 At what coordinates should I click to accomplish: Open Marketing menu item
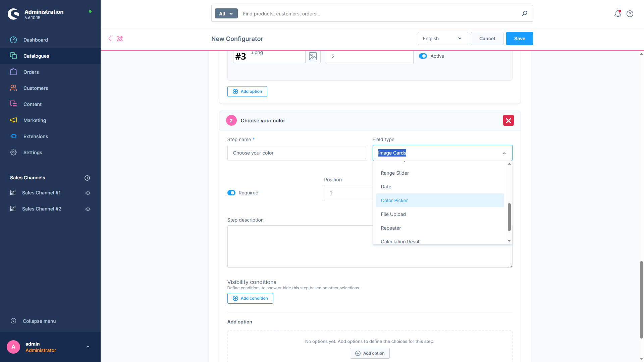click(50, 120)
